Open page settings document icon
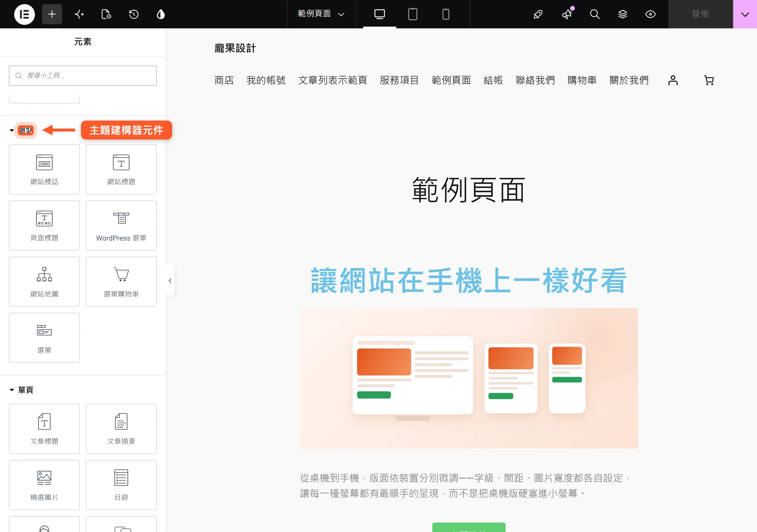This screenshot has height=532, width=757. [x=106, y=14]
